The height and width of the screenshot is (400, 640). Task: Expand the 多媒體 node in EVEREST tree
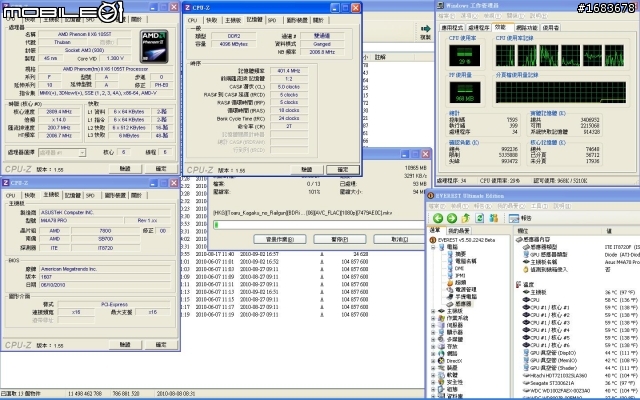click(x=433, y=339)
